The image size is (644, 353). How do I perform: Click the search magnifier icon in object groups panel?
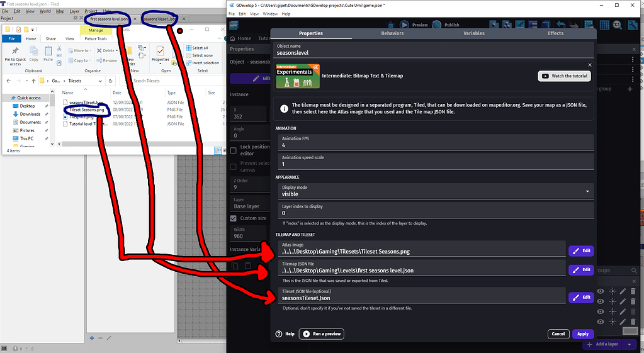[x=634, y=271]
